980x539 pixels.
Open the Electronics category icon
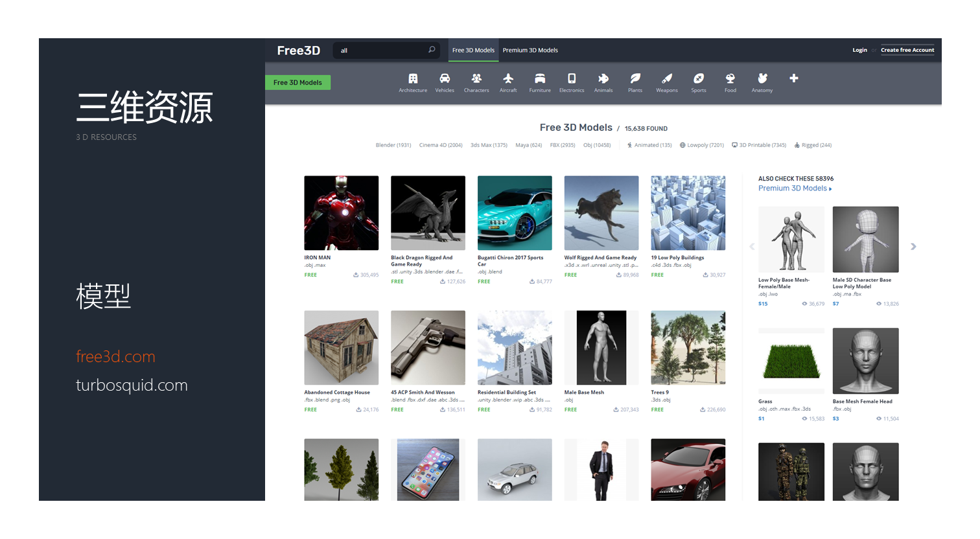pyautogui.click(x=572, y=78)
